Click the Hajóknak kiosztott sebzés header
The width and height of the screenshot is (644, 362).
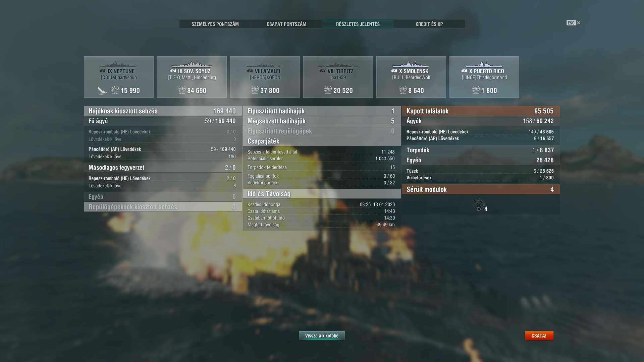[163, 111]
